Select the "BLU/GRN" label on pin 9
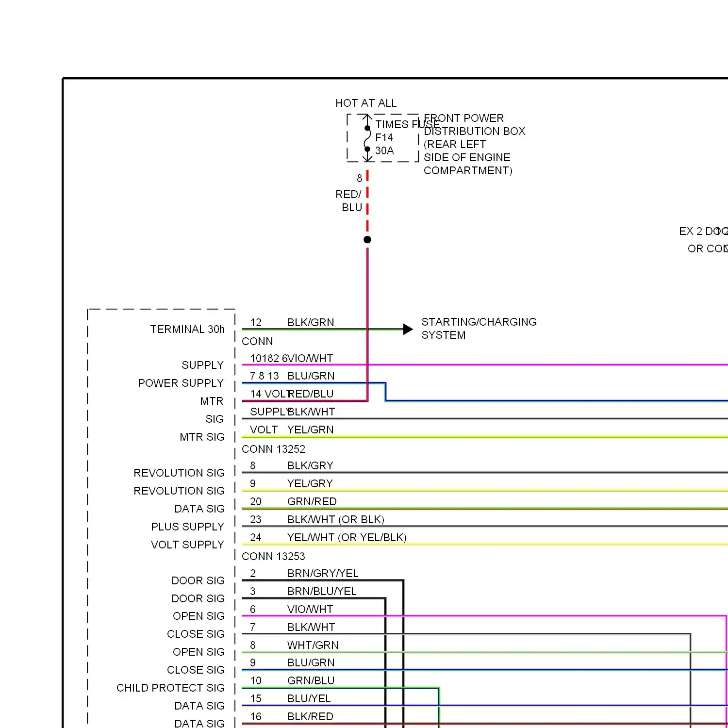Image resolution: width=728 pixels, height=728 pixels. [x=311, y=662]
